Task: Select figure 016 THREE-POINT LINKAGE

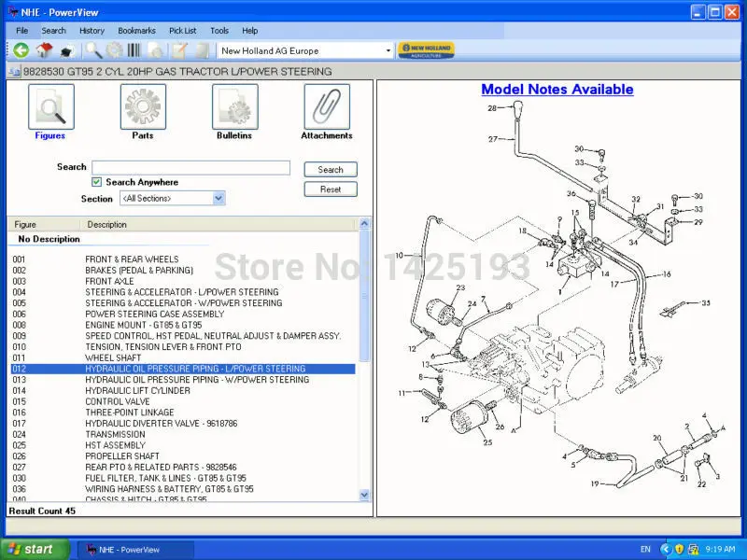Action: [x=183, y=413]
